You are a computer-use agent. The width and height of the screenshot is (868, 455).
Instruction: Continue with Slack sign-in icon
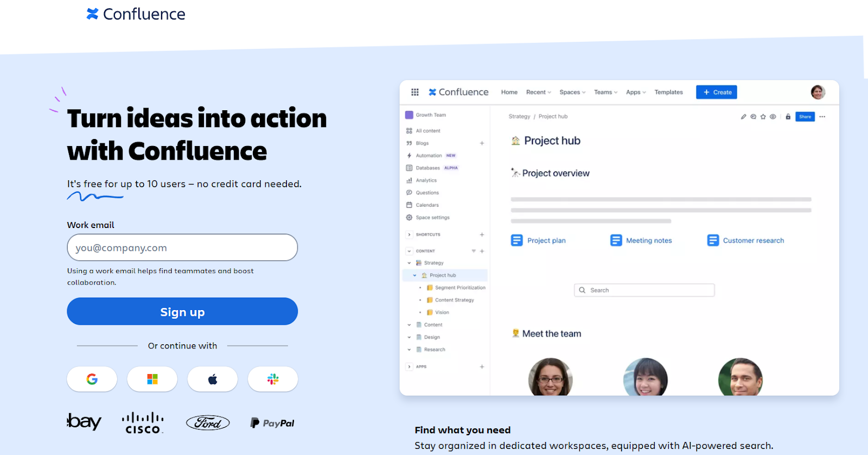click(273, 379)
